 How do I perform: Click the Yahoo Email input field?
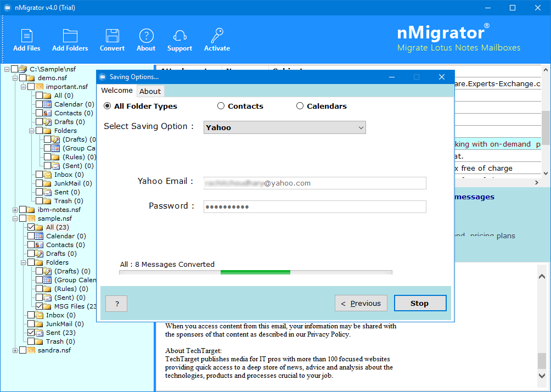pyautogui.click(x=315, y=183)
